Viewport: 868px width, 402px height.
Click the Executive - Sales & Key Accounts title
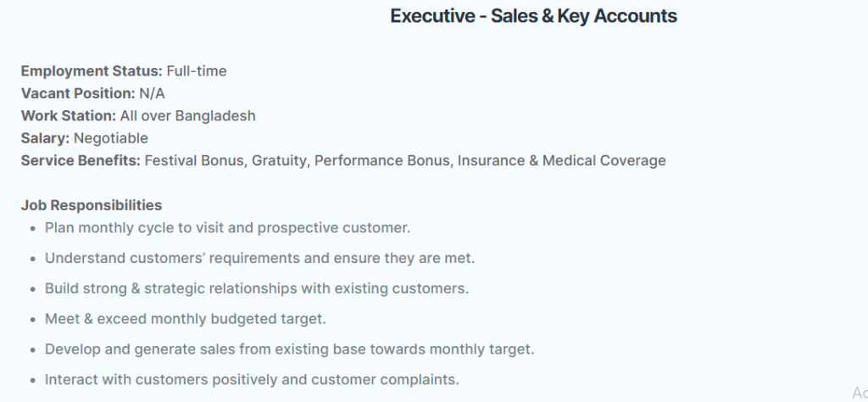[533, 16]
